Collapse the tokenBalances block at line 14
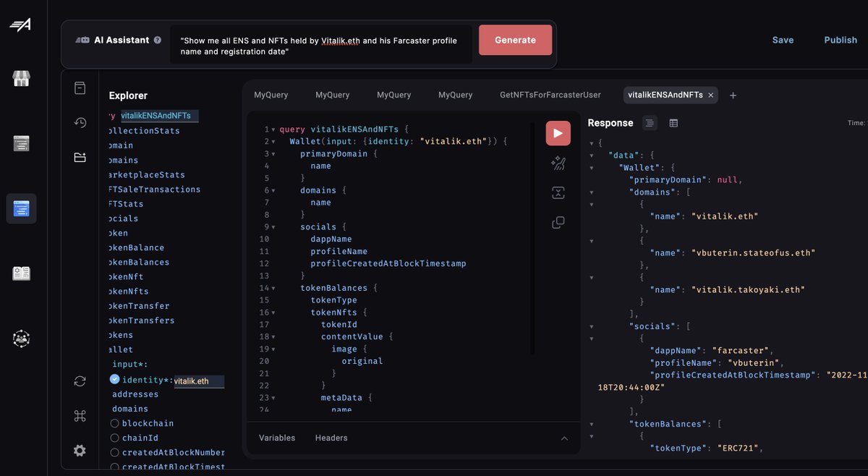The width and height of the screenshot is (868, 476). (x=273, y=288)
